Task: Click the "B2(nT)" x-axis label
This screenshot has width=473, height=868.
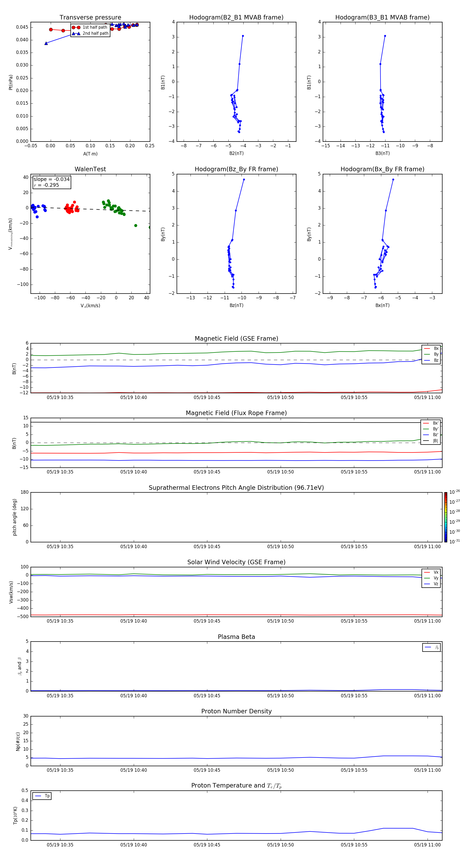Action: click(x=236, y=153)
